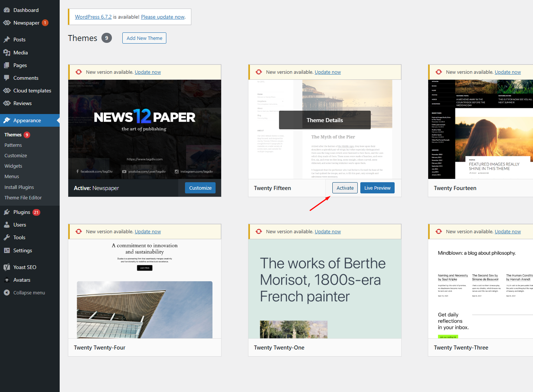Click update icon on Newspaper theme notice
The height and width of the screenshot is (392, 533).
coord(79,72)
